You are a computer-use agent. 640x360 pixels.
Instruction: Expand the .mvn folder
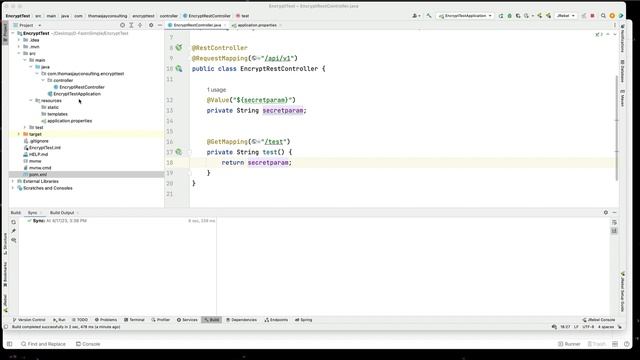(x=19, y=47)
